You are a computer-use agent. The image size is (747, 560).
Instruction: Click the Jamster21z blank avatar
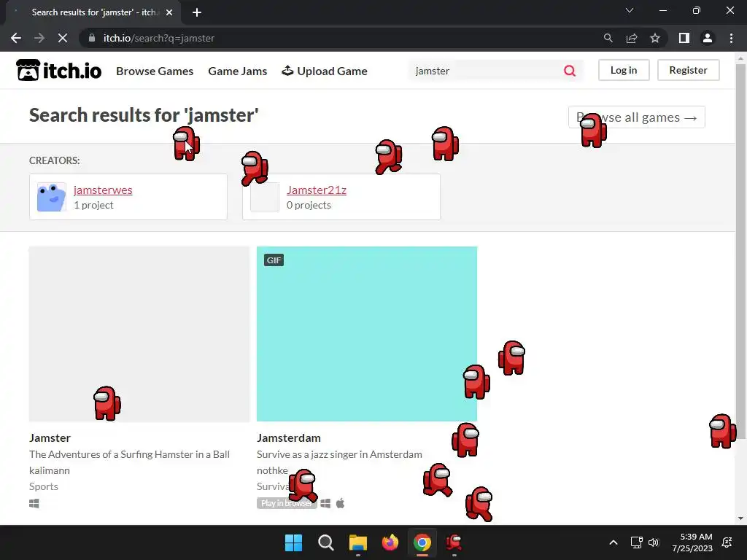pyautogui.click(x=265, y=197)
